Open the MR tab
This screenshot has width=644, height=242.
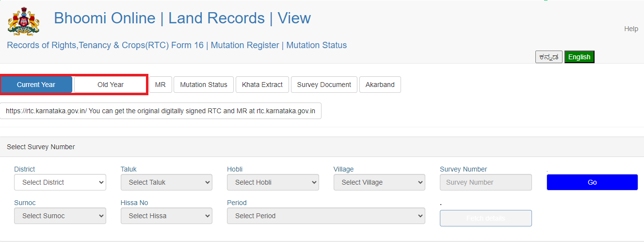[x=160, y=85]
